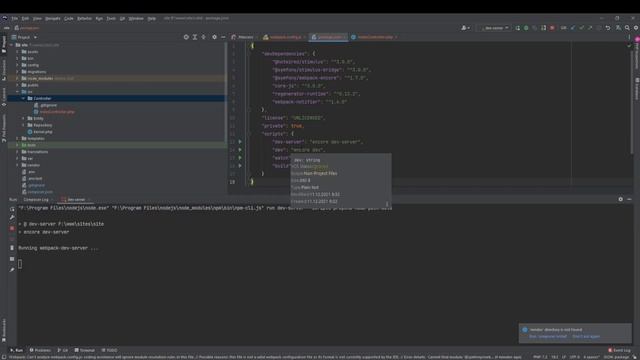640x360 pixels.
Task: Open dev-server run configuration dropdown
Action: [x=495, y=28]
